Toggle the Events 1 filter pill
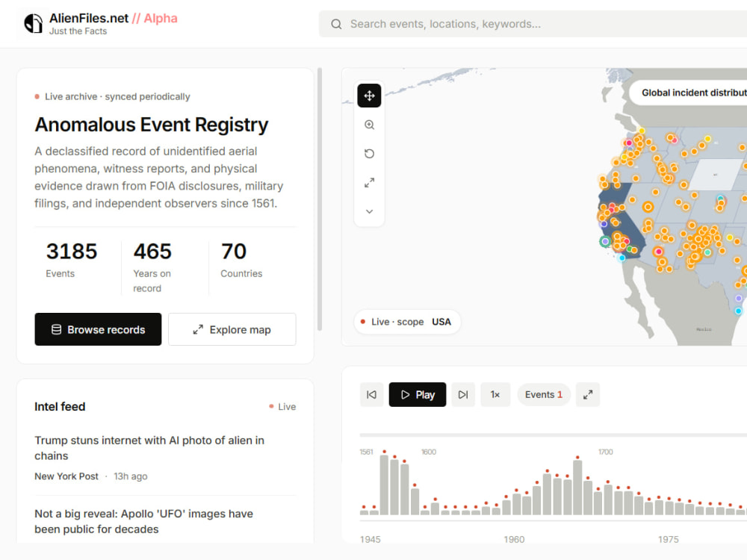The image size is (747, 560). [544, 394]
